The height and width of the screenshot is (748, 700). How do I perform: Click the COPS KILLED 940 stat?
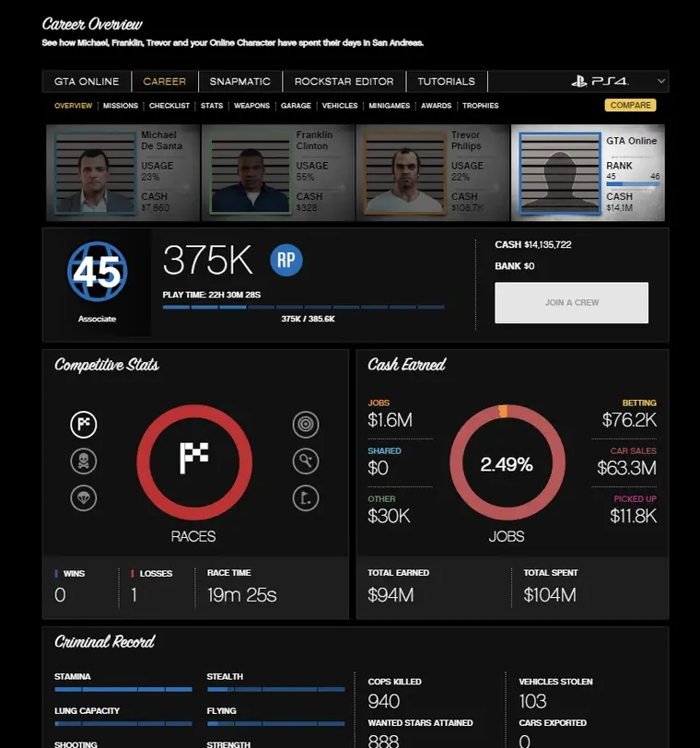394,695
